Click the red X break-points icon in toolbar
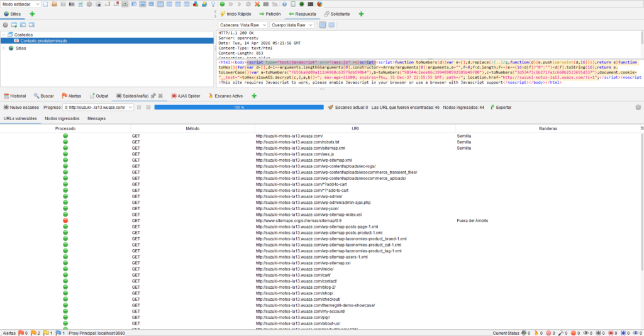644x336 pixels. click(257, 4)
